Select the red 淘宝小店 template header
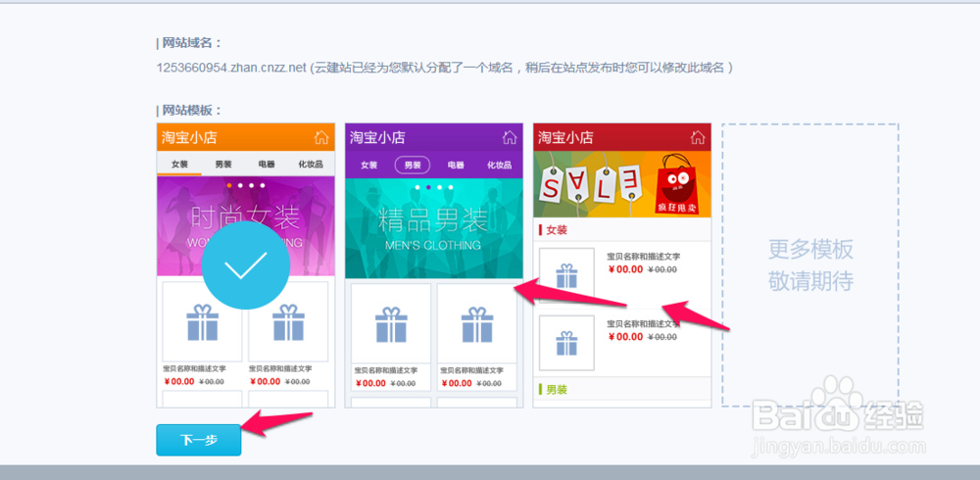The width and height of the screenshot is (980, 480). (622, 137)
